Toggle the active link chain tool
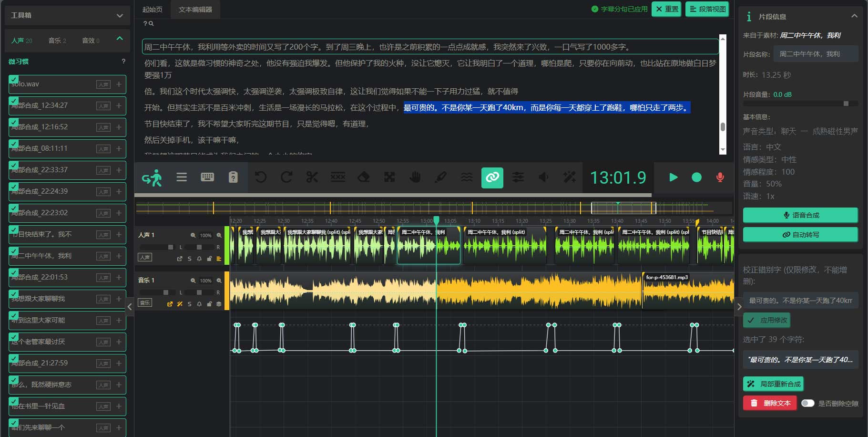Viewport: 868px width, 437px height. (x=492, y=177)
